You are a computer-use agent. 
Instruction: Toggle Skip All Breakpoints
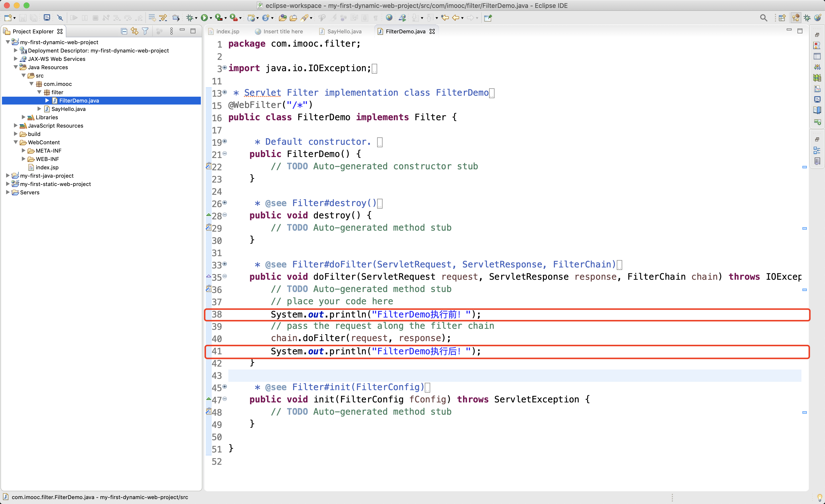tap(60, 18)
